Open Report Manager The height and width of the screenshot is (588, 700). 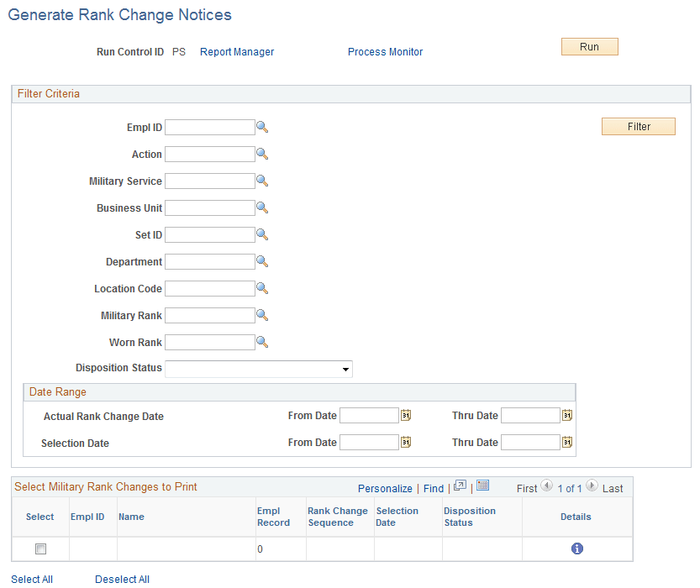click(x=236, y=52)
